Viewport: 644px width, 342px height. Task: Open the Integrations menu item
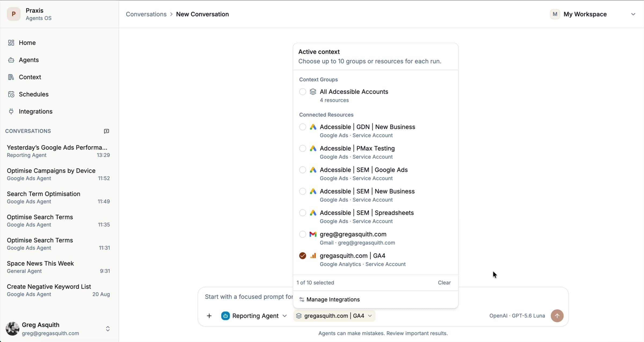(59, 111)
